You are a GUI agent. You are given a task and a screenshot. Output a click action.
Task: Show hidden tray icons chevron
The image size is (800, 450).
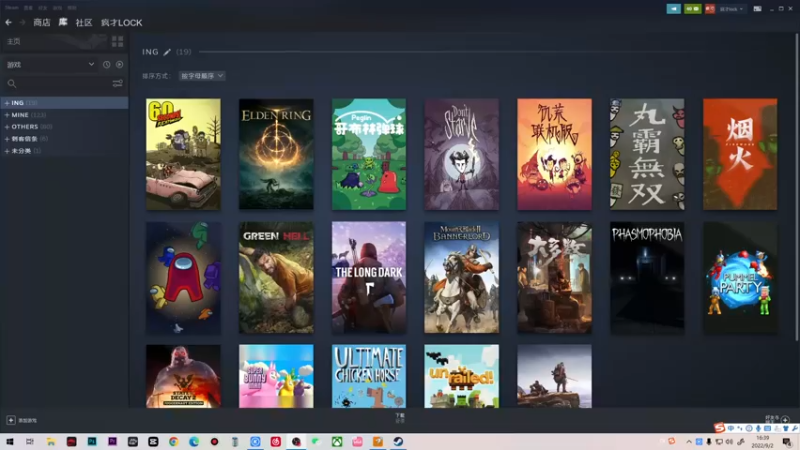pyautogui.click(x=689, y=442)
